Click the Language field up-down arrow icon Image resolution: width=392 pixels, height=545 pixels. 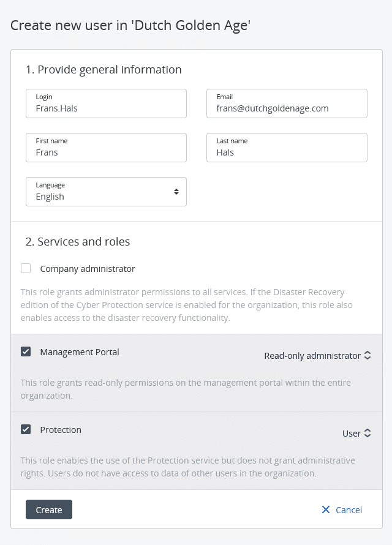tap(176, 192)
